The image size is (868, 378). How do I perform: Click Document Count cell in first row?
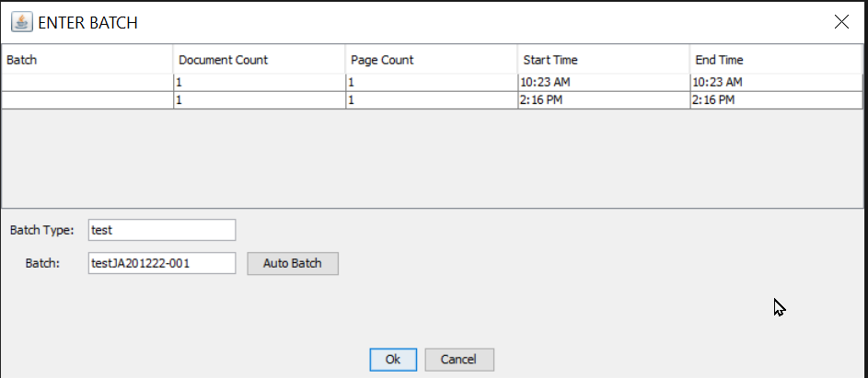pos(259,82)
